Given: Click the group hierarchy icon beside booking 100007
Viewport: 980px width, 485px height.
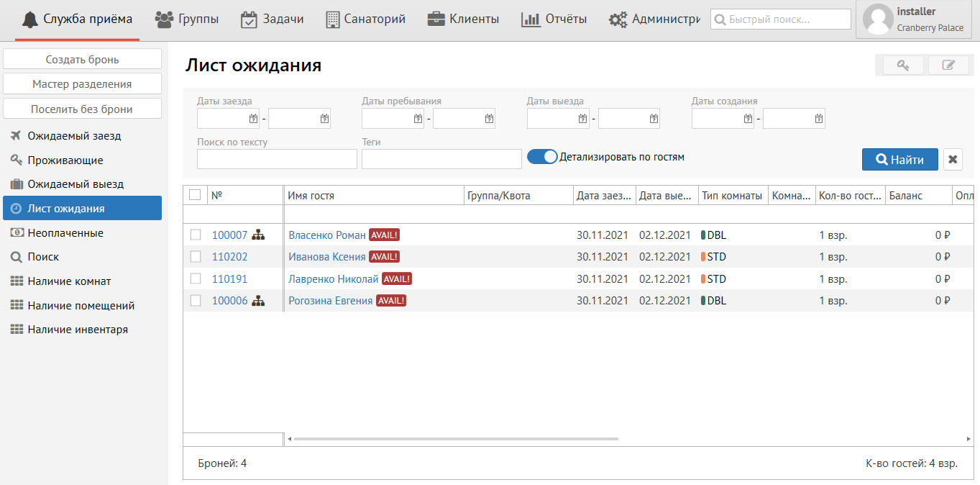Looking at the screenshot, I should (x=259, y=235).
